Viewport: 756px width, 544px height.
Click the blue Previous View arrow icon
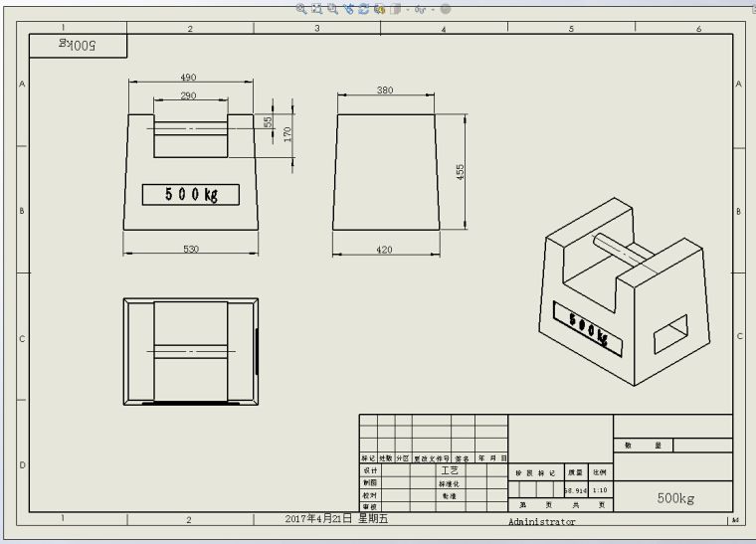(348, 8)
